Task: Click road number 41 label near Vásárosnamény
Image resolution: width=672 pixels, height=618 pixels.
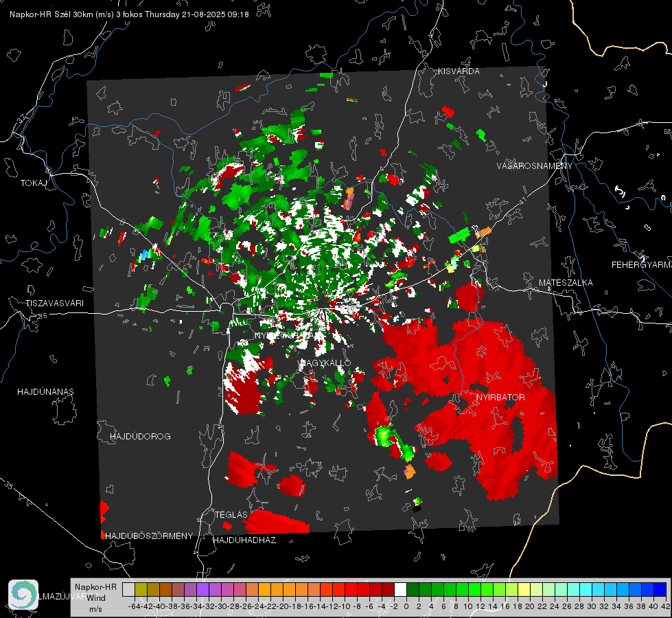Action: tap(522, 201)
